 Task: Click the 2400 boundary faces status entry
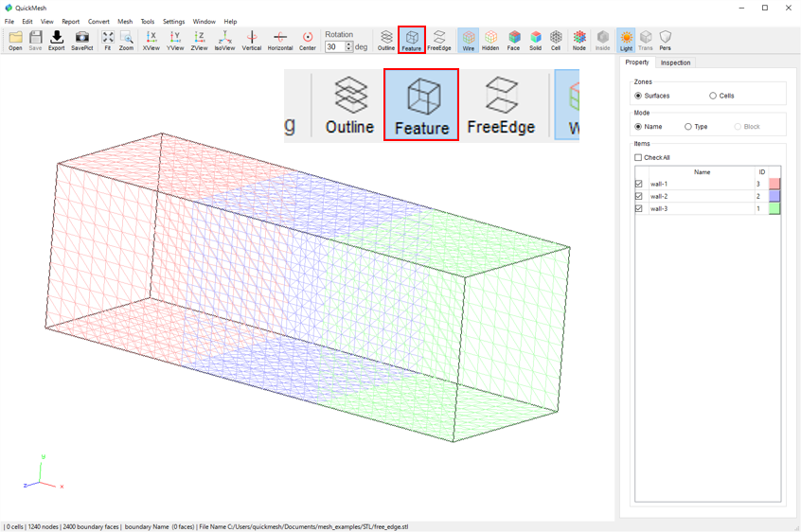91,527
